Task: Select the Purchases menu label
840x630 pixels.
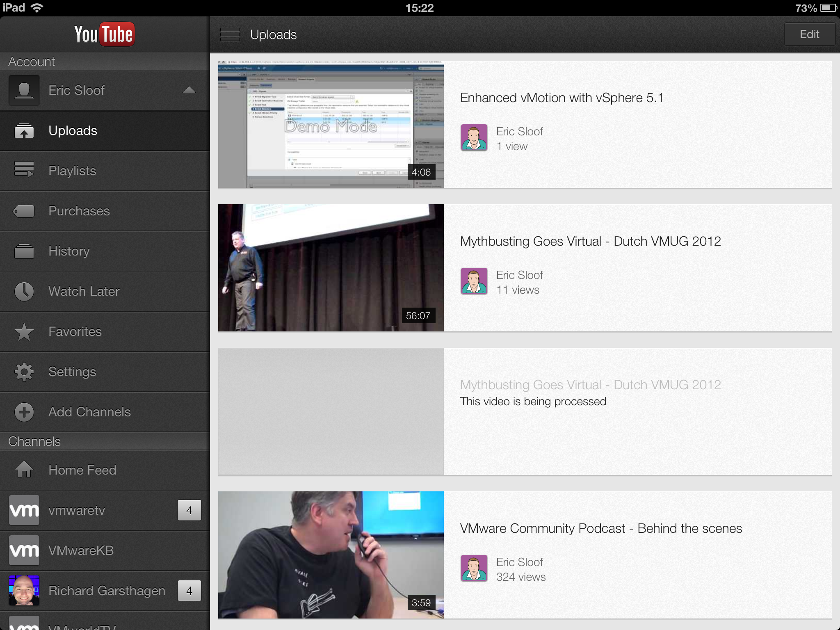Action: pos(79,211)
